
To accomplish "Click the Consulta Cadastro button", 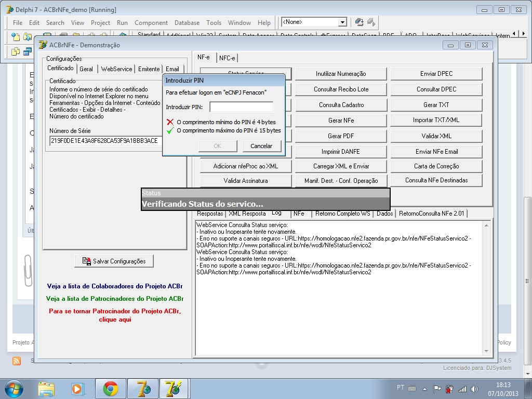I will click(x=341, y=105).
